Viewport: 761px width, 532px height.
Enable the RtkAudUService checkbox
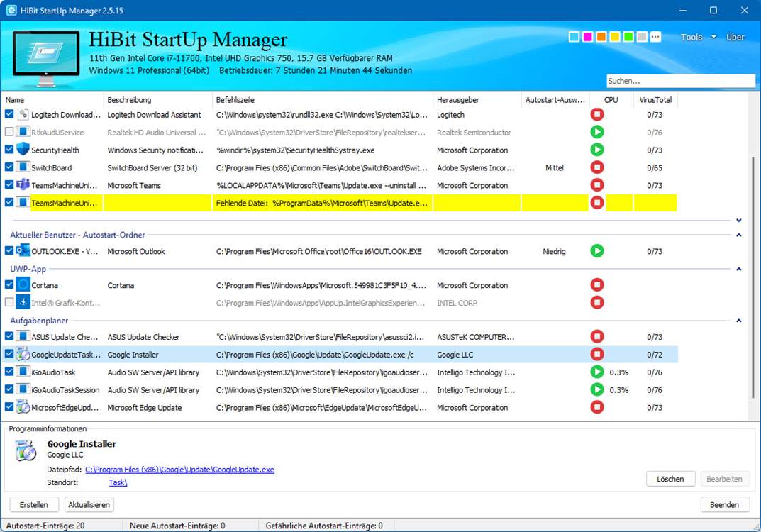pos(9,131)
